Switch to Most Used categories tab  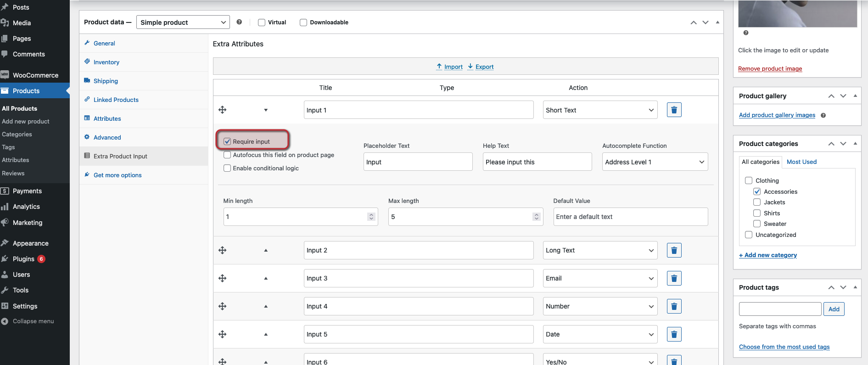(x=801, y=162)
